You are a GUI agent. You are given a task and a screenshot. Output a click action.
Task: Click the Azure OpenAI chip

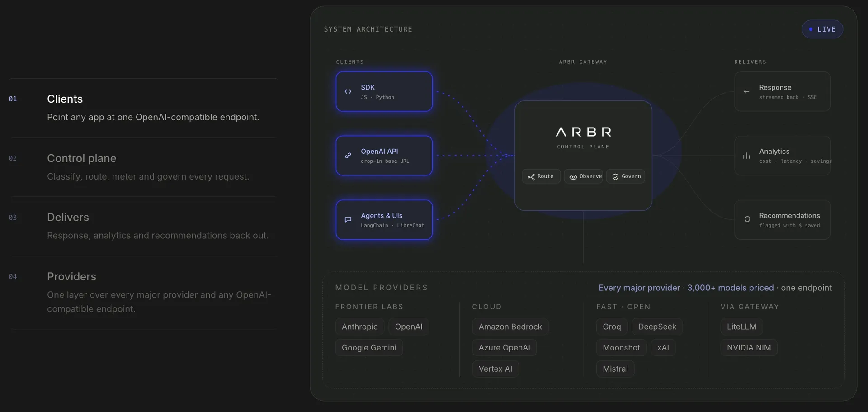[x=505, y=347]
